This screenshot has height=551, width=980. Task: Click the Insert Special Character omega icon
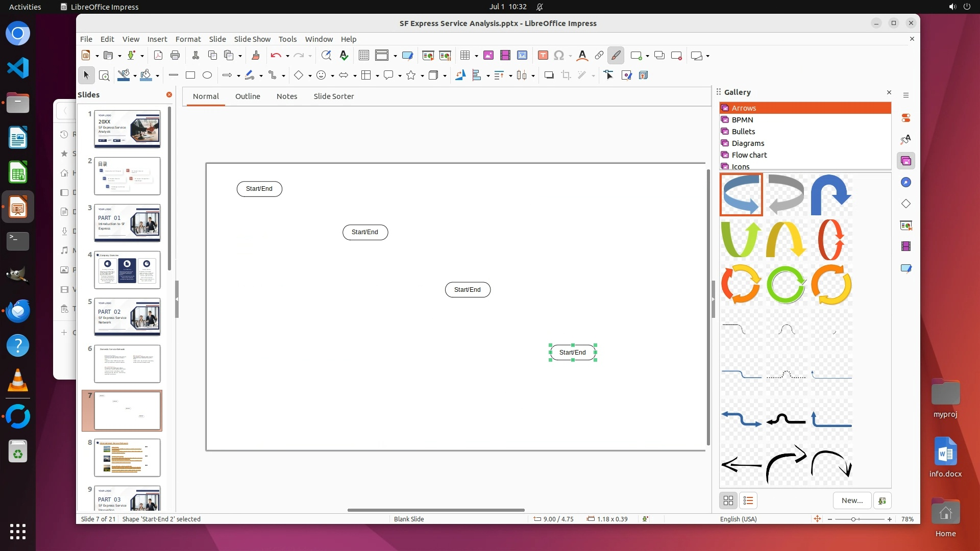coord(559,56)
